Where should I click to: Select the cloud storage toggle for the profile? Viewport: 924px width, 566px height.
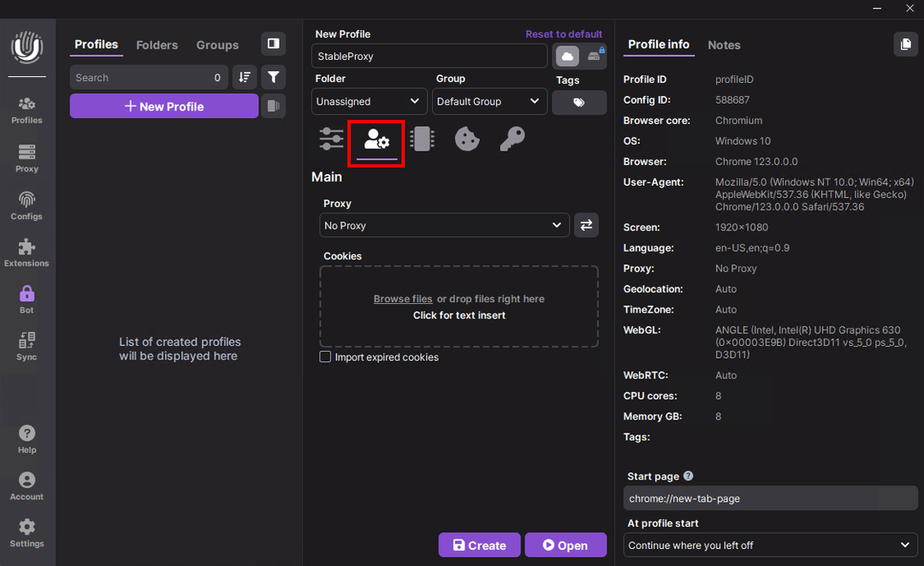(567, 55)
